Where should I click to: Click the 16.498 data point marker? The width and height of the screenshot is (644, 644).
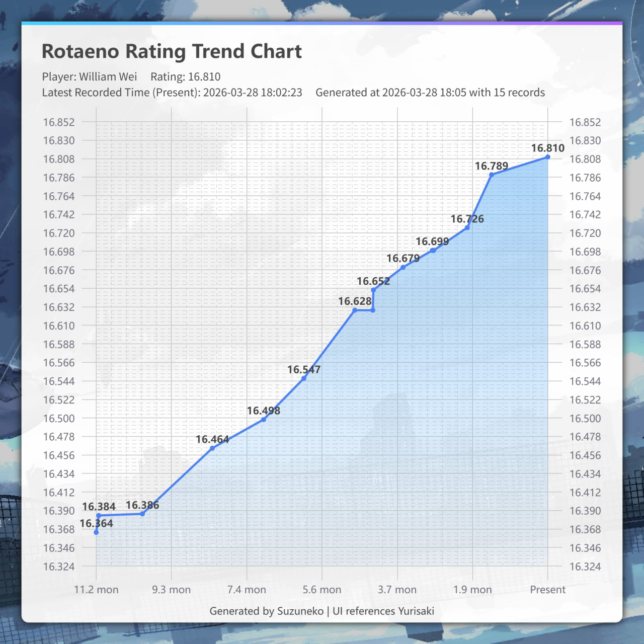coord(264,420)
